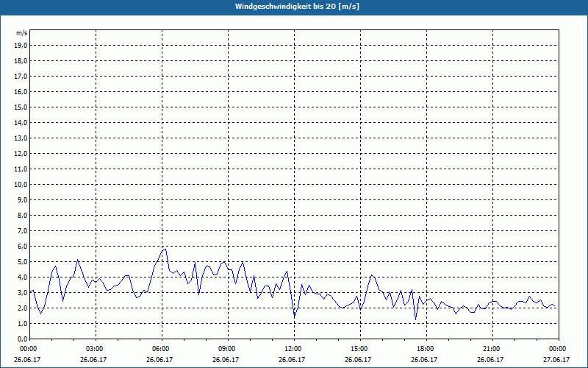This screenshot has height=368, width=588.
Task: Select the '26.06.17' date under 06:00
Action: point(159,359)
